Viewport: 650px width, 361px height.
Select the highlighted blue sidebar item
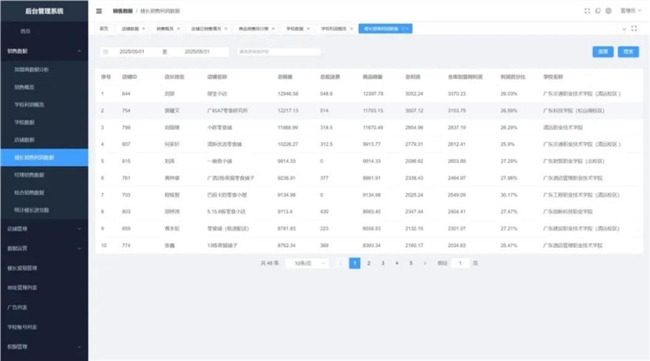pyautogui.click(x=44, y=157)
